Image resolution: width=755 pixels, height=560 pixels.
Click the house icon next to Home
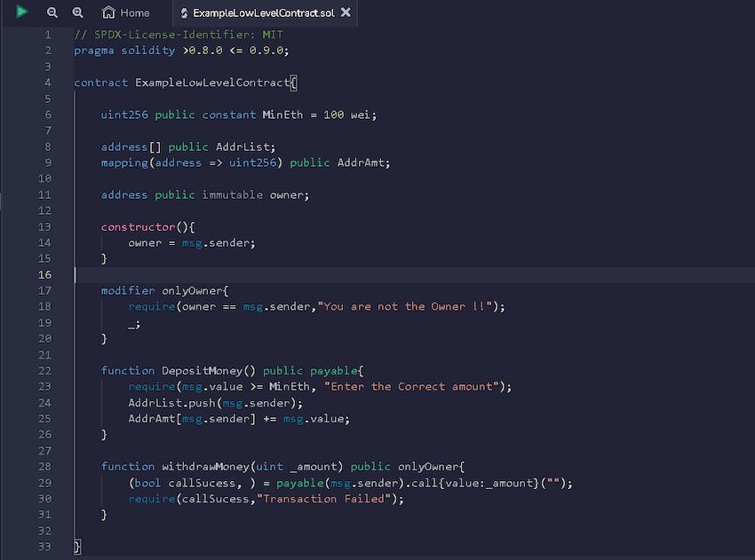(107, 12)
